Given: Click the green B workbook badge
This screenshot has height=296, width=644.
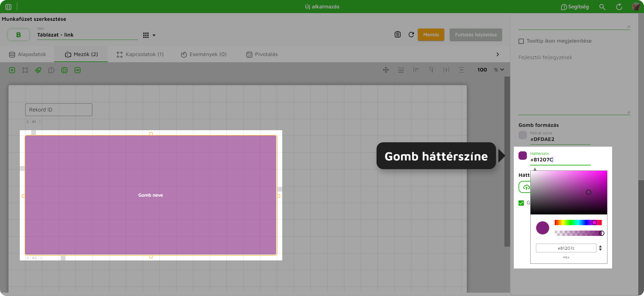Looking at the screenshot, I should coord(18,35).
